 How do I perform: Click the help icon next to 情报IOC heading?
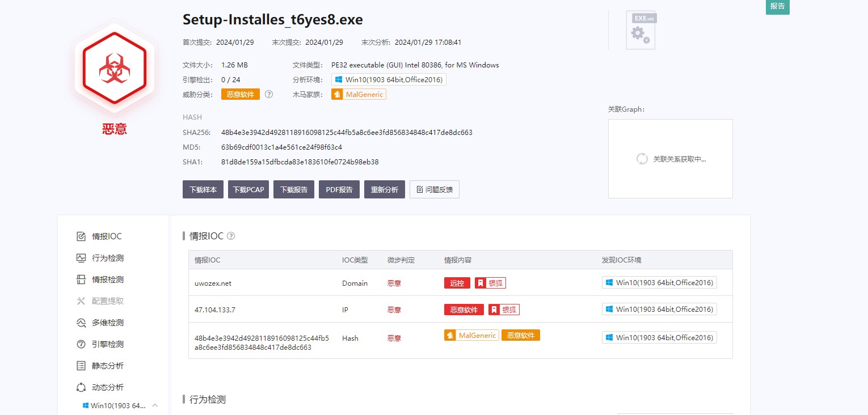pyautogui.click(x=231, y=236)
